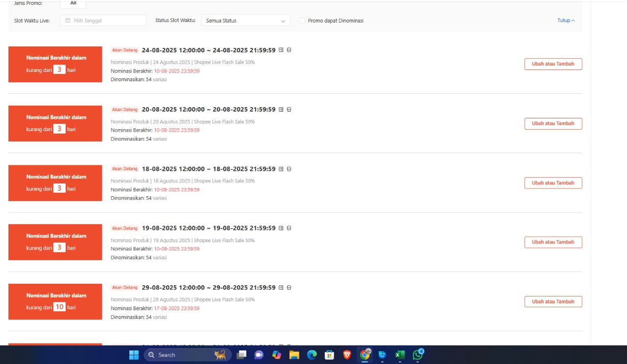627x364 pixels.
Task: Switch to Excel in the taskbar
Action: point(400,355)
